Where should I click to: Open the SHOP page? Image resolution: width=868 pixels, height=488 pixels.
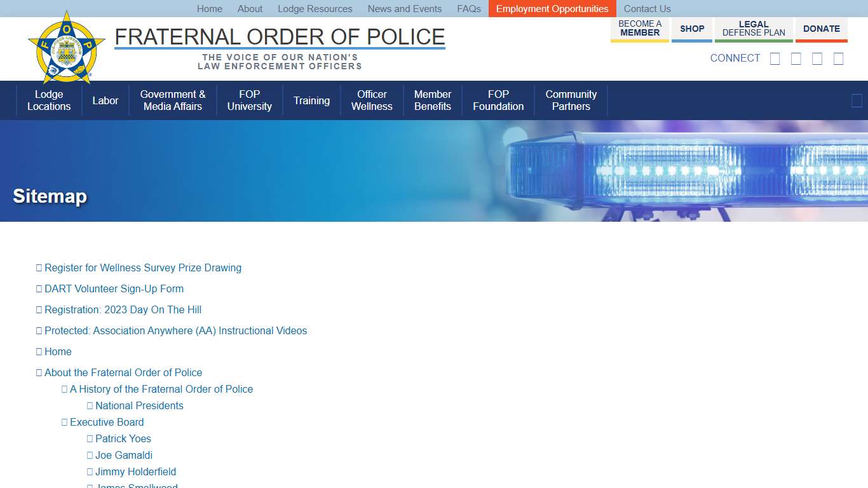[691, 28]
